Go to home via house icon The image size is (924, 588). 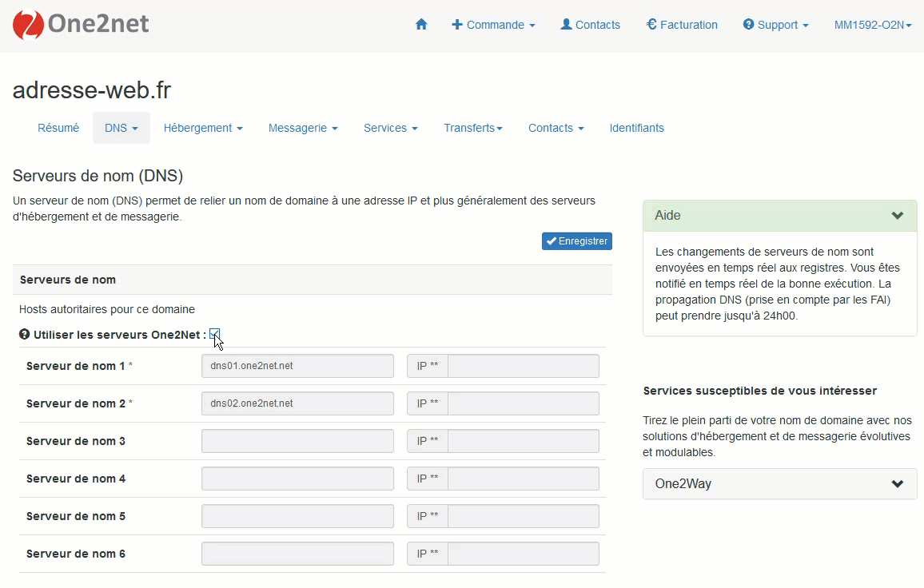pos(421,25)
